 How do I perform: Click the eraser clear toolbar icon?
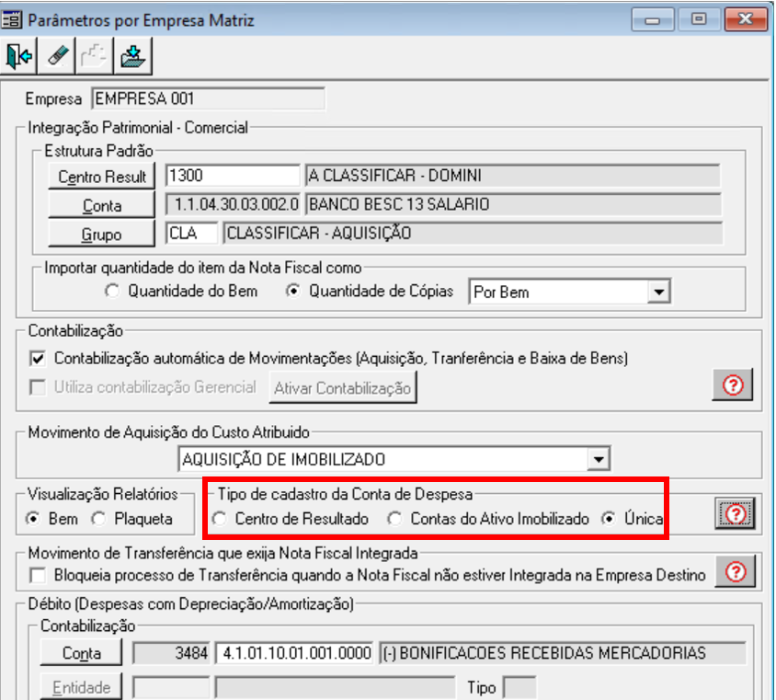point(57,56)
